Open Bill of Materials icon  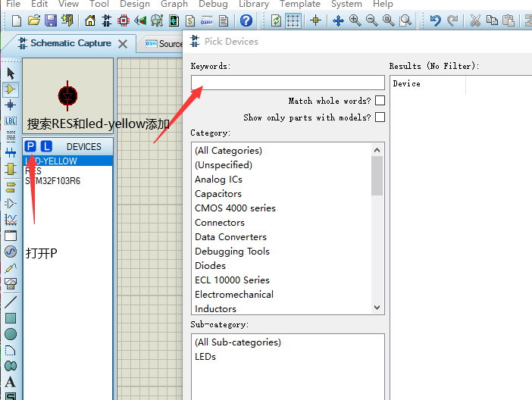(x=190, y=20)
